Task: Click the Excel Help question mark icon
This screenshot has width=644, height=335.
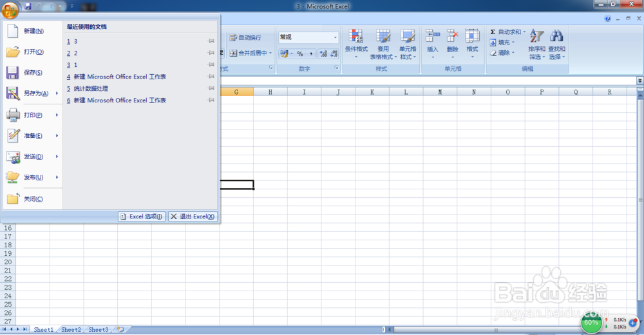Action: coord(607,19)
